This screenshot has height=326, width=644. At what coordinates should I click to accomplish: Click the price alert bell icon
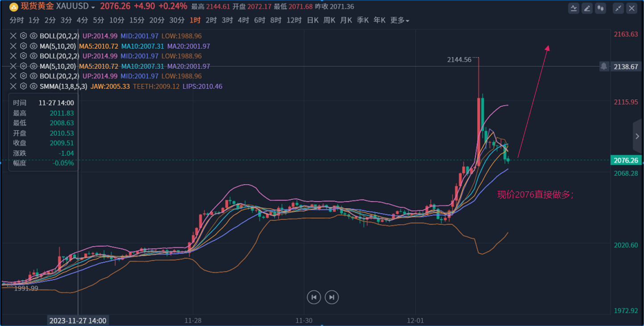[x=604, y=66]
